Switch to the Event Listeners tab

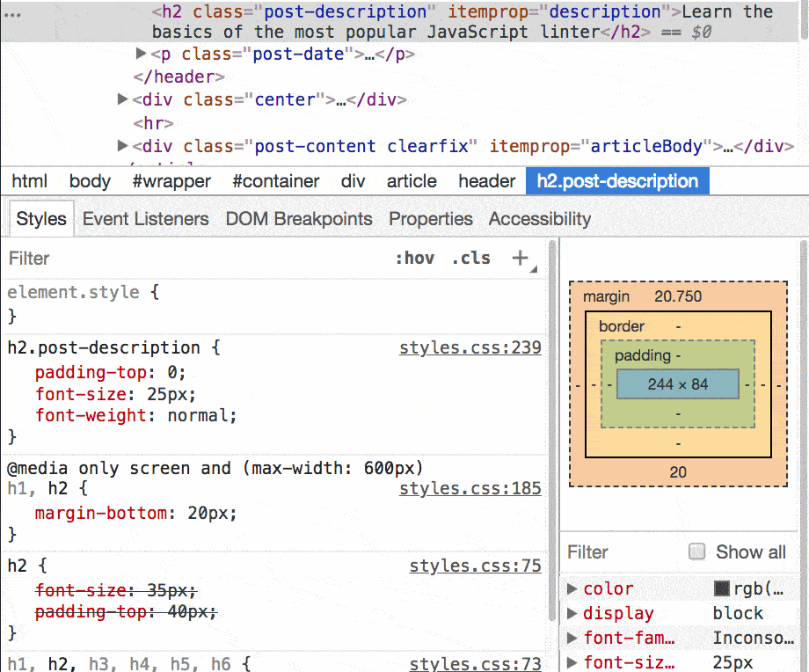click(145, 218)
